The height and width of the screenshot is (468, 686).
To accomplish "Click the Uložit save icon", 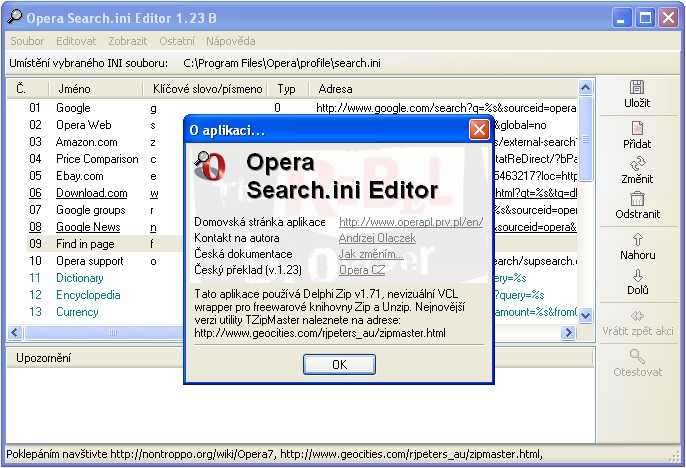I will point(637,87).
